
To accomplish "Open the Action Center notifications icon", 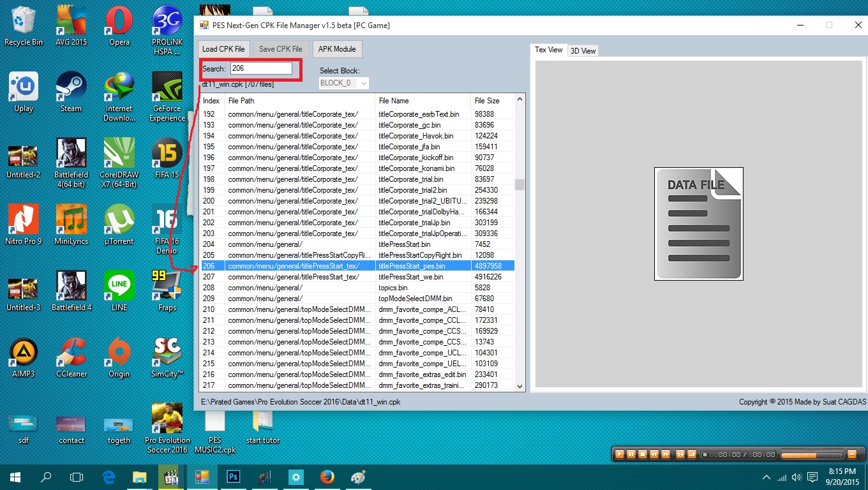I will 813,477.
